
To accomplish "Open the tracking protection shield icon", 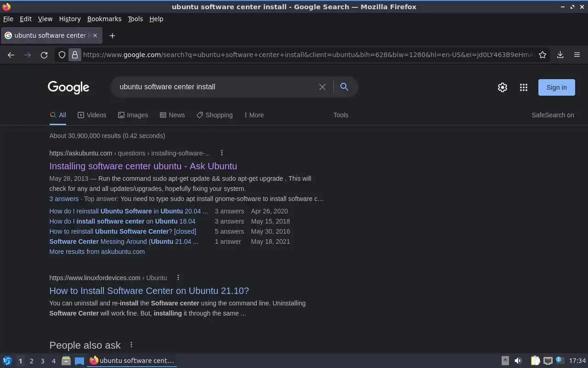I will coord(62,55).
